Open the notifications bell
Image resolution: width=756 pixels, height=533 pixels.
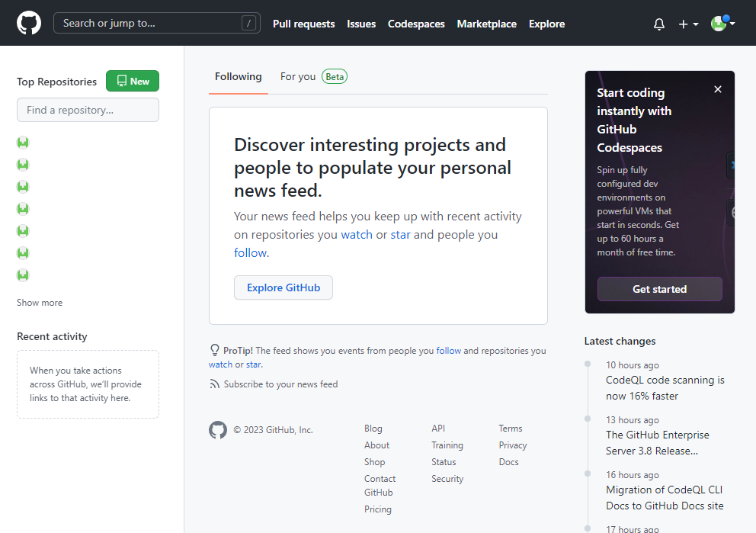click(658, 24)
